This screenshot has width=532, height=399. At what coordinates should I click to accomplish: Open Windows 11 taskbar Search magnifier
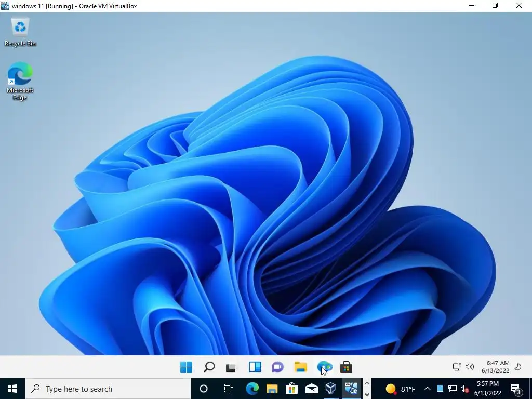(x=209, y=367)
